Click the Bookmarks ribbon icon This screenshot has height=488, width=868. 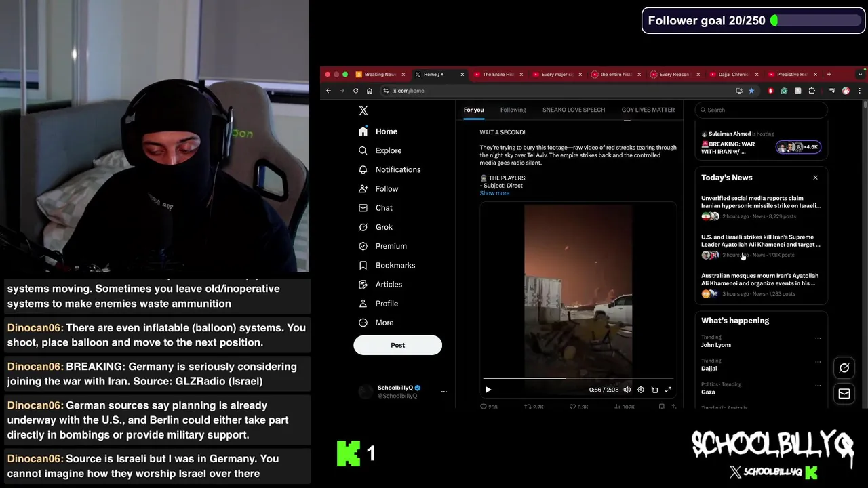(x=363, y=265)
